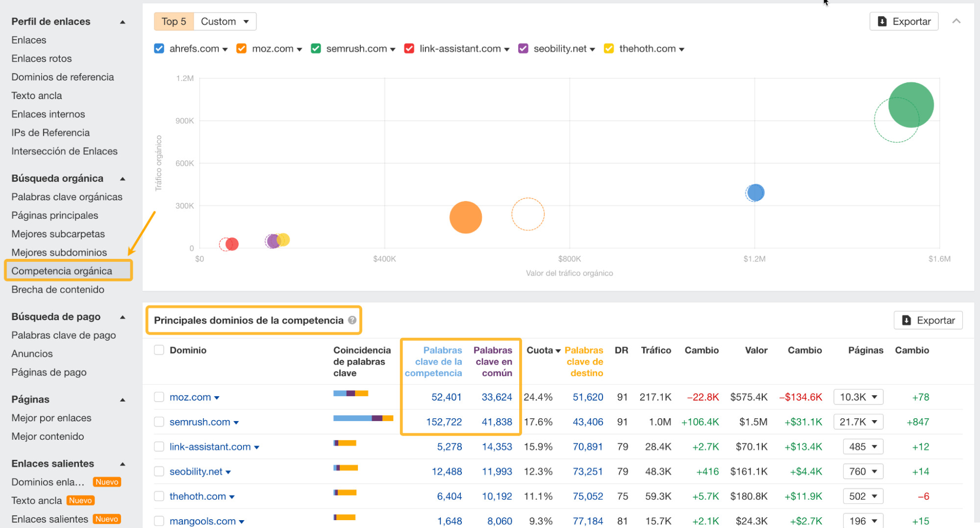
Task: Click the 51,620 target keywords link for moz.com
Action: point(587,397)
